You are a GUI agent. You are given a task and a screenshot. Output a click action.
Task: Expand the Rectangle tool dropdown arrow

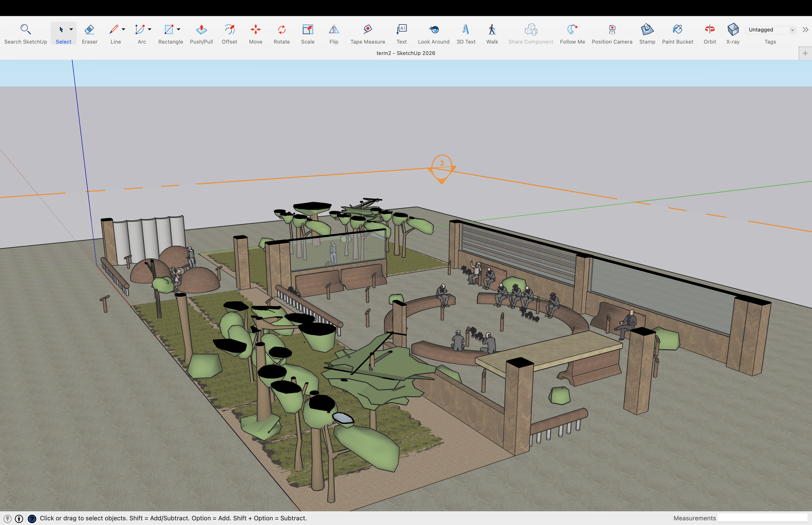178,29
